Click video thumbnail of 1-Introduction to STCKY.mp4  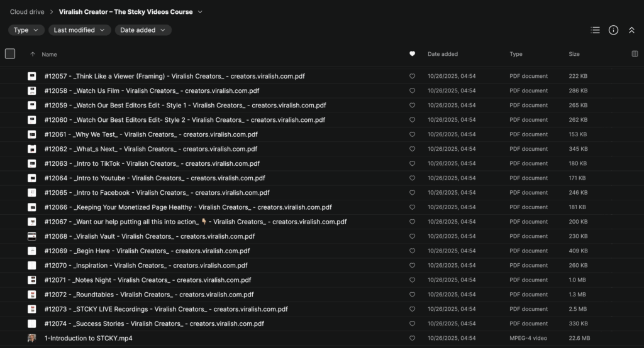(x=31, y=338)
